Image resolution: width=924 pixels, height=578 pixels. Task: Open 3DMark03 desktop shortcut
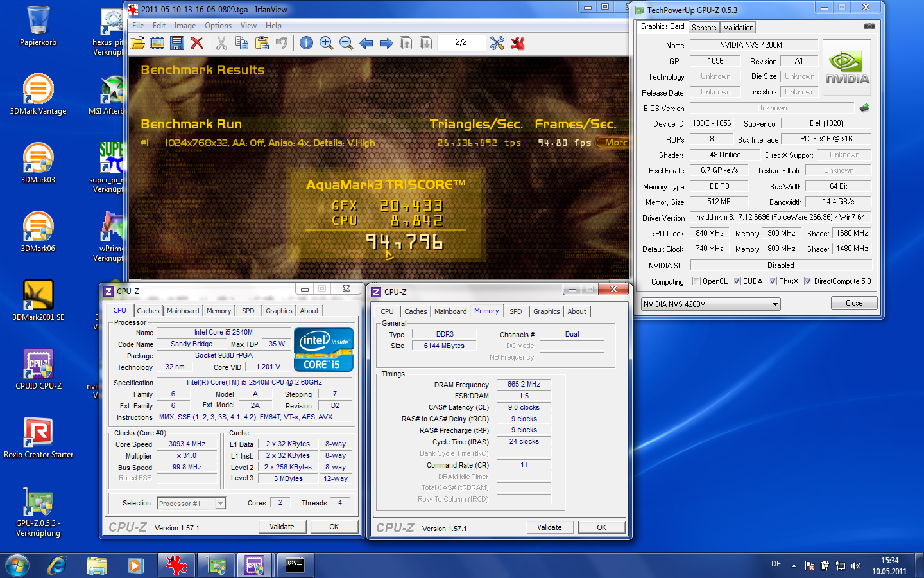pos(38,162)
